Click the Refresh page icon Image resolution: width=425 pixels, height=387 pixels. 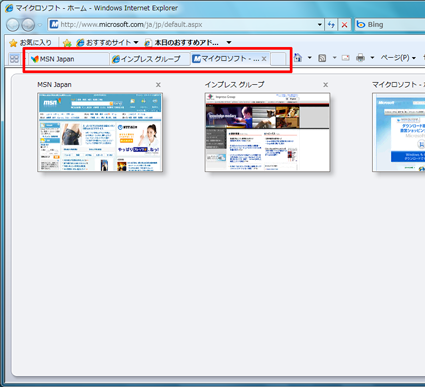(x=331, y=25)
